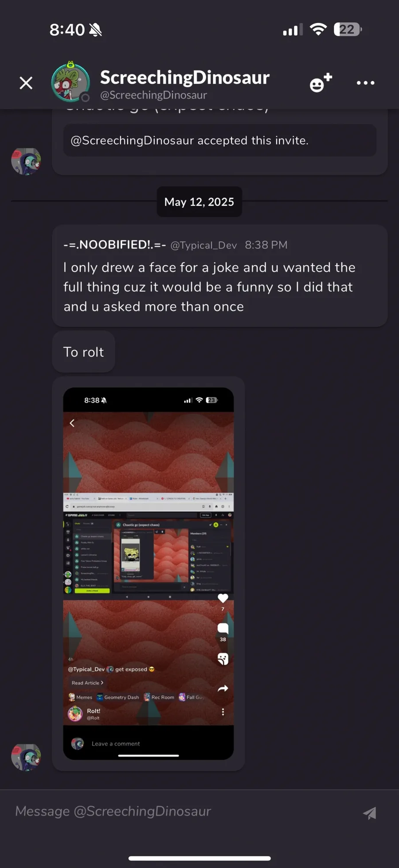Select the Memes community tag
Screen dimensions: 399x868
[80, 697]
